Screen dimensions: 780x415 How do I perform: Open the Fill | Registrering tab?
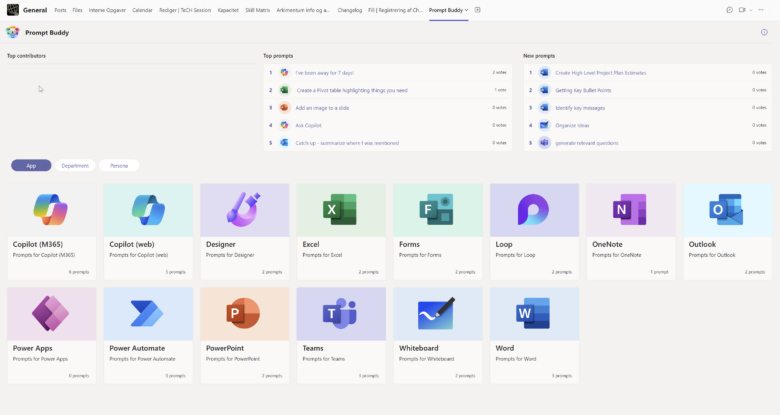[x=395, y=10]
